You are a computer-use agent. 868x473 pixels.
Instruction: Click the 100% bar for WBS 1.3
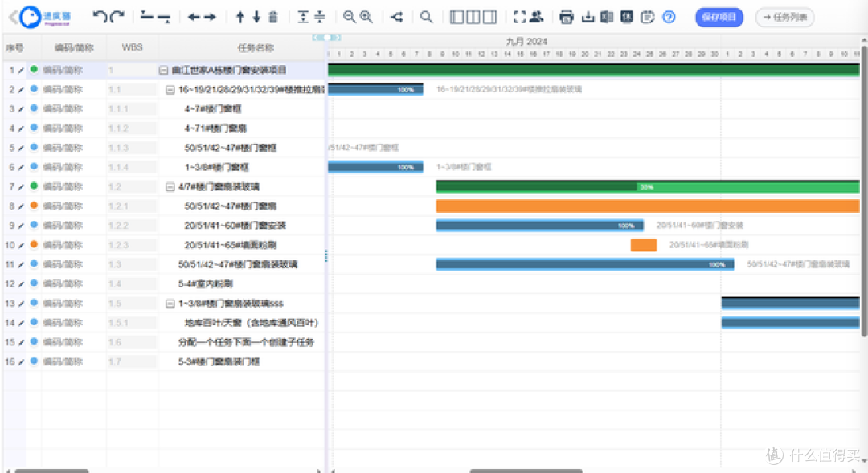click(585, 264)
